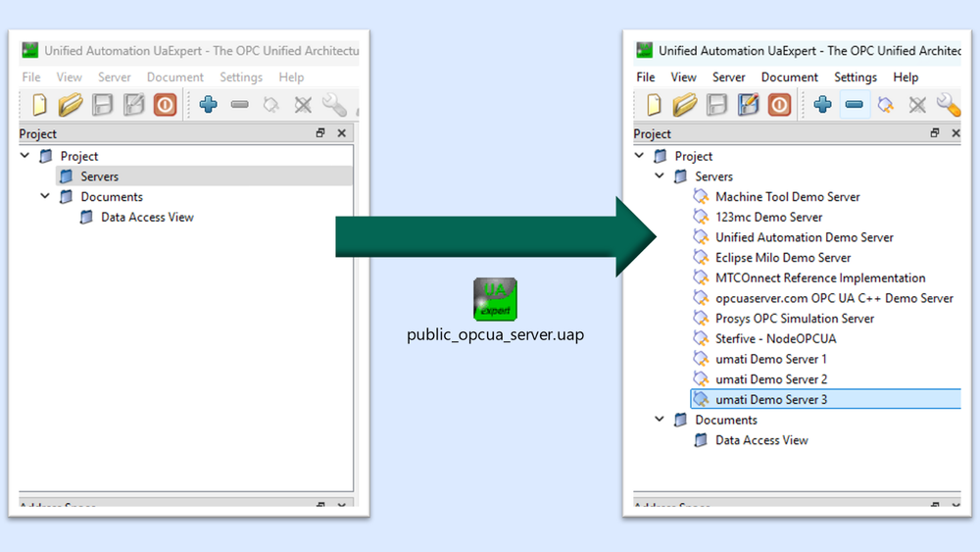Image resolution: width=980 pixels, height=552 pixels.
Task: Click New Document icon in left window
Action: (39, 104)
